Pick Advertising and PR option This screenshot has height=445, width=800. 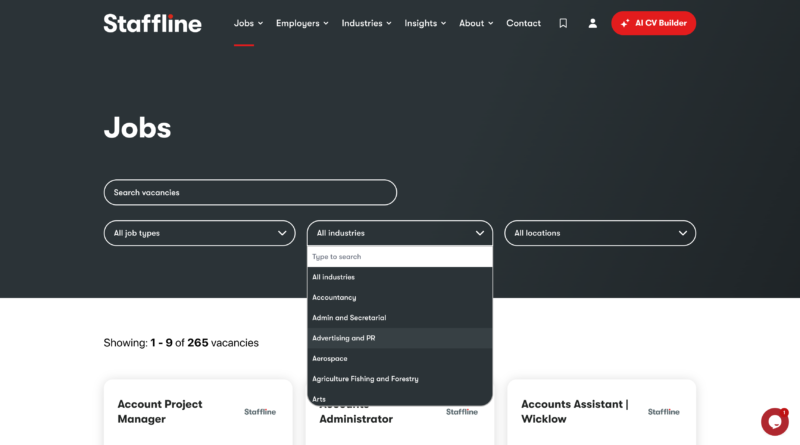[x=399, y=338]
